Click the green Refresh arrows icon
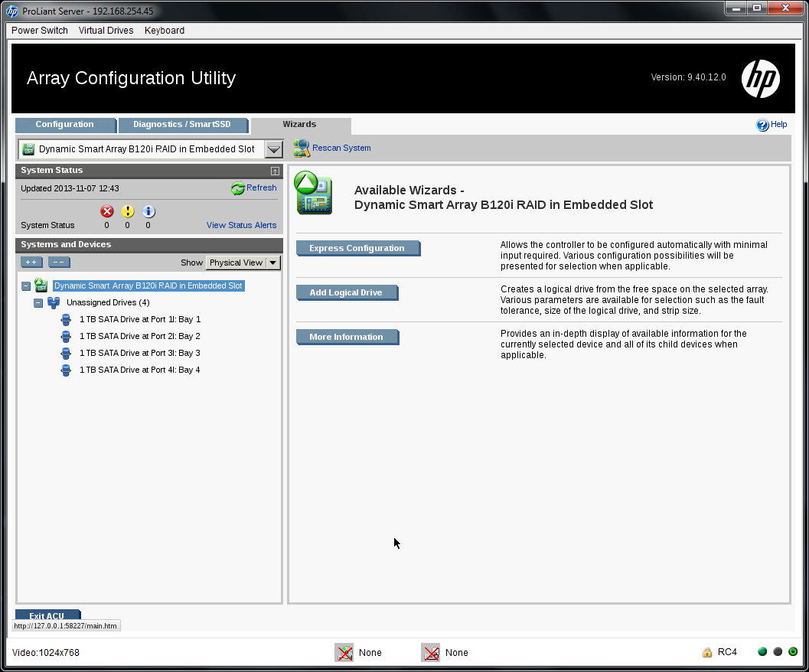The image size is (809, 672). point(237,188)
